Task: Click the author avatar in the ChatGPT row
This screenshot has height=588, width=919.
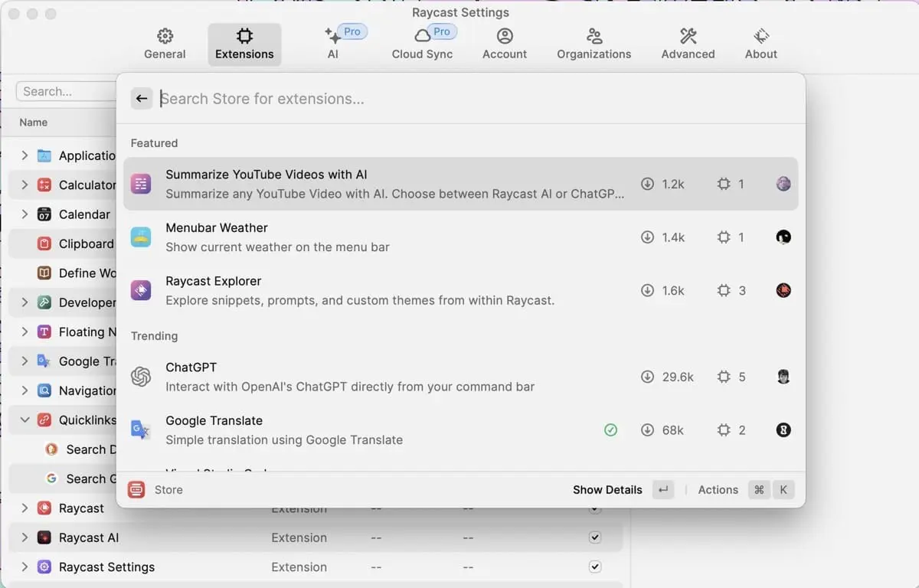Action: pyautogui.click(x=783, y=377)
